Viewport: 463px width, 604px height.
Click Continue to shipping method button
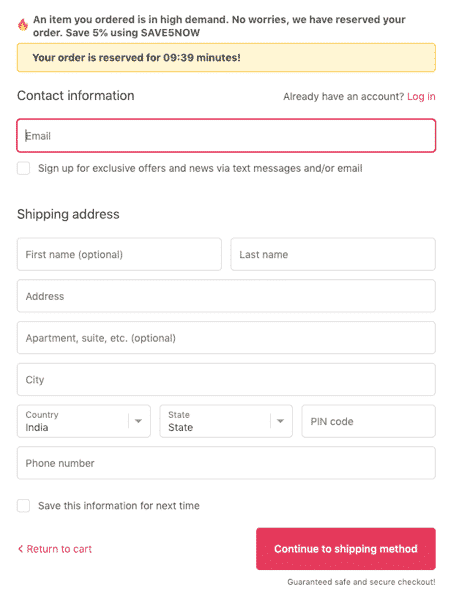(346, 549)
